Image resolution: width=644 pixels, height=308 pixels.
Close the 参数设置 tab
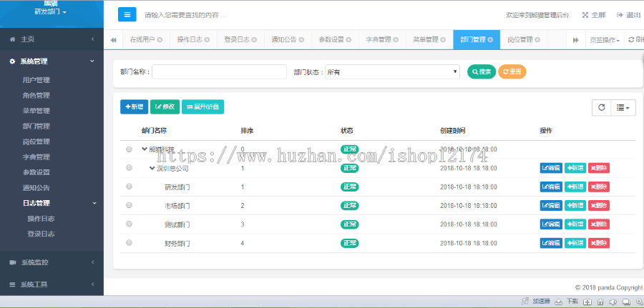(348, 40)
